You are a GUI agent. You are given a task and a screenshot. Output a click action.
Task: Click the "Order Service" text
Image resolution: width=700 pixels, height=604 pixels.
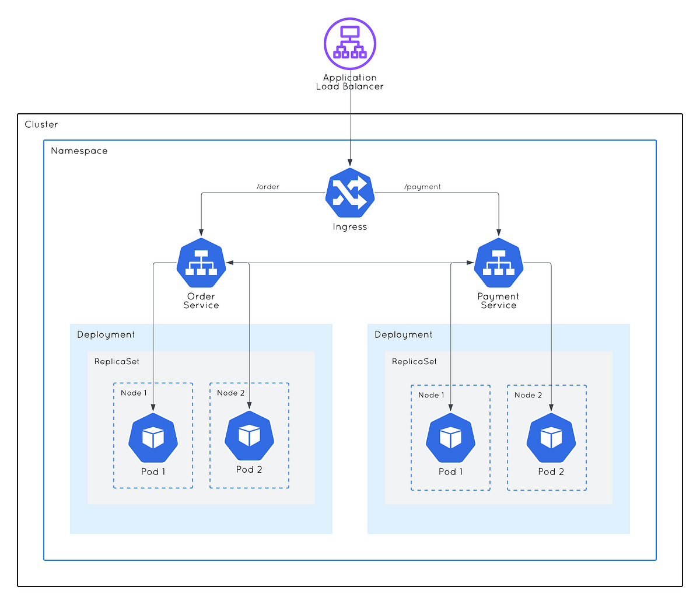pyautogui.click(x=201, y=301)
